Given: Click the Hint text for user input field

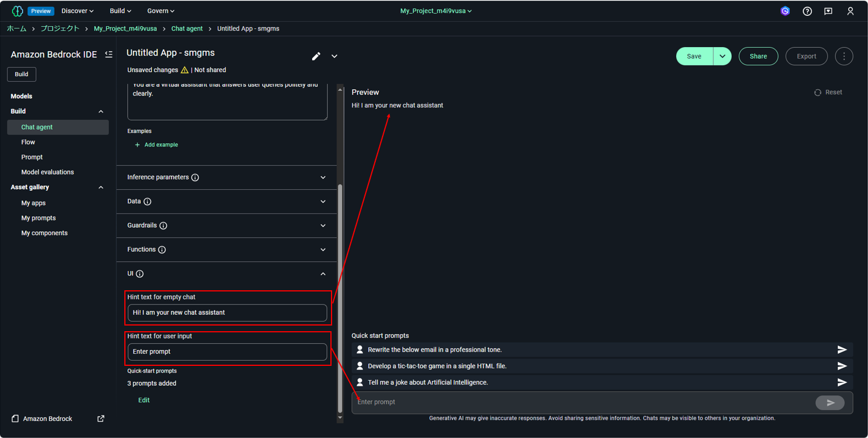Looking at the screenshot, I should pos(227,352).
